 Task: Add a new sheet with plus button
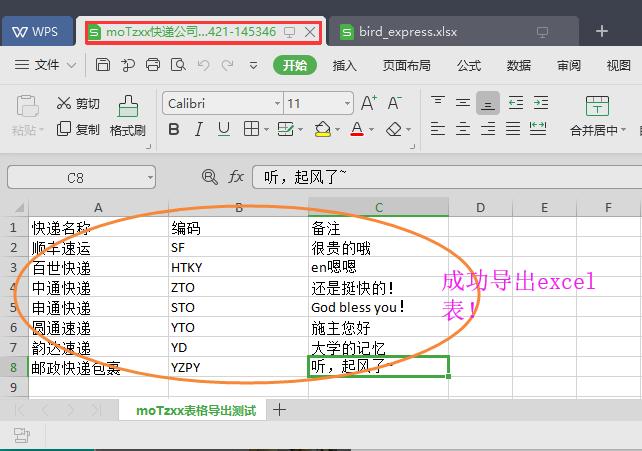tap(279, 410)
